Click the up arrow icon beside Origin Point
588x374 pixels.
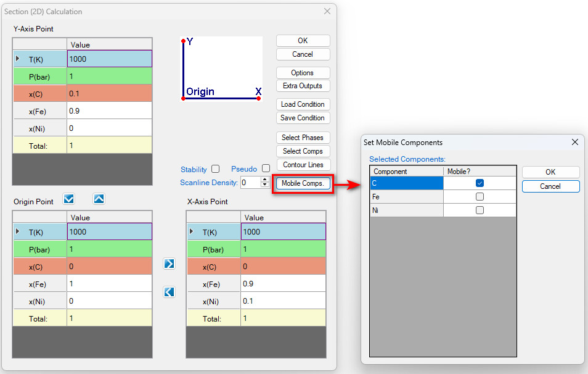point(99,199)
